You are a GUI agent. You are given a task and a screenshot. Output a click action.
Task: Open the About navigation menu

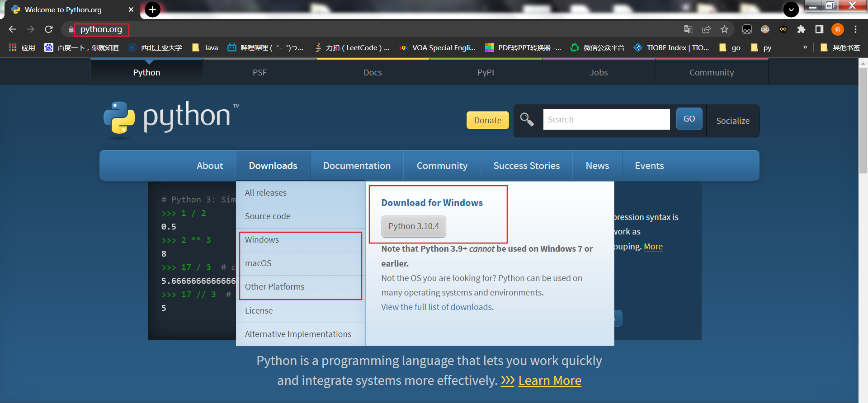[x=210, y=166]
